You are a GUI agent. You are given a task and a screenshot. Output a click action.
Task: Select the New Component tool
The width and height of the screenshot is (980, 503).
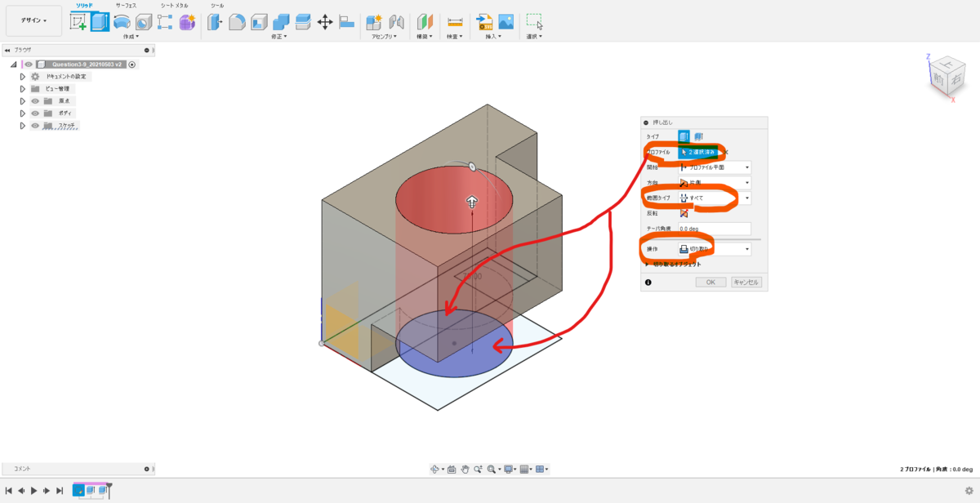point(375,22)
